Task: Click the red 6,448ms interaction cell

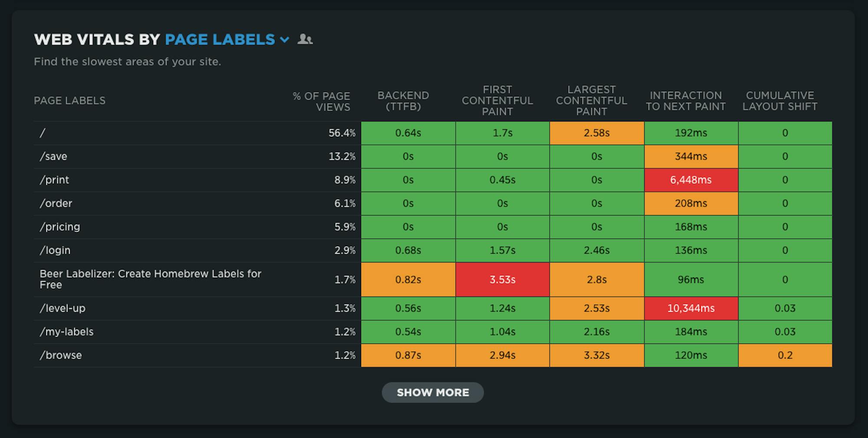Action: point(691,180)
